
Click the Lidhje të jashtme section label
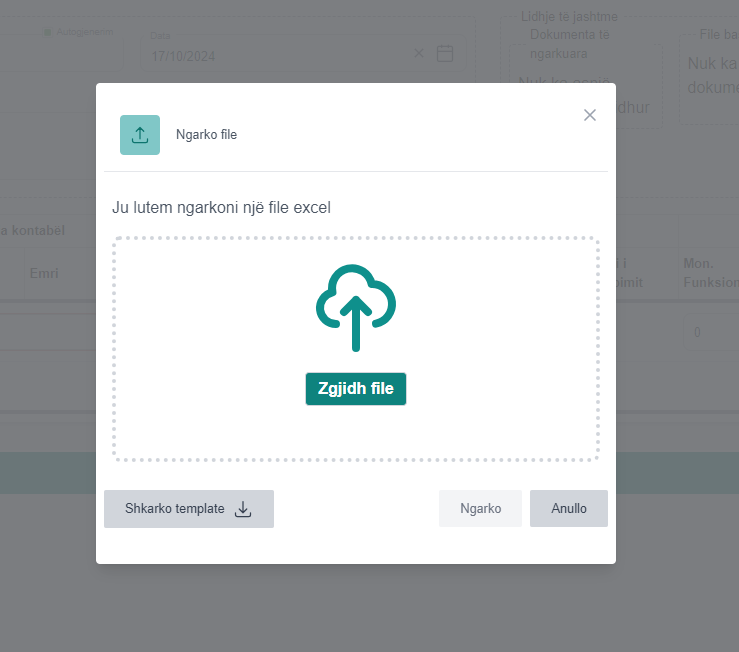pyautogui.click(x=568, y=16)
